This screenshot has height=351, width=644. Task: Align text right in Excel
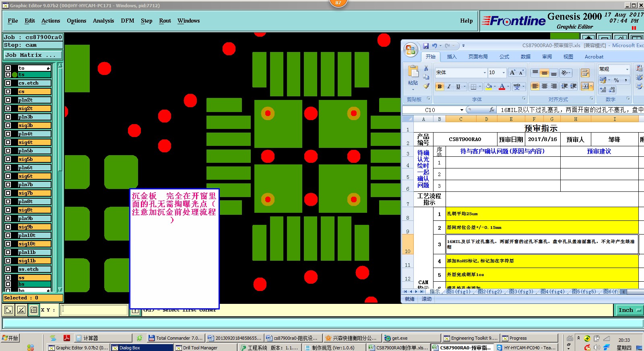click(554, 86)
